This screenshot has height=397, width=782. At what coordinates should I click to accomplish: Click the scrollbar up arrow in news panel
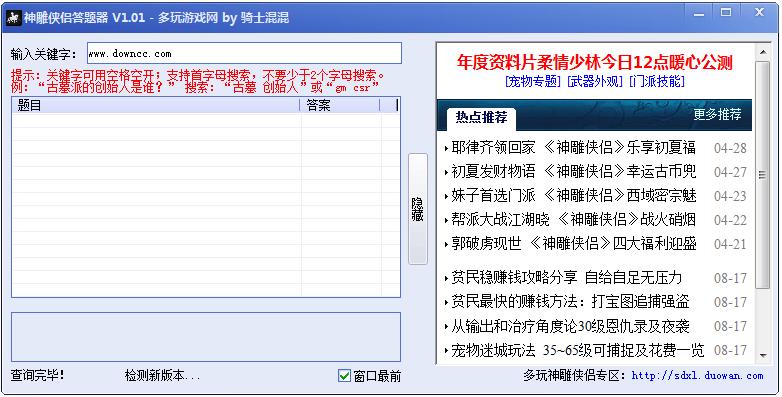tap(763, 51)
